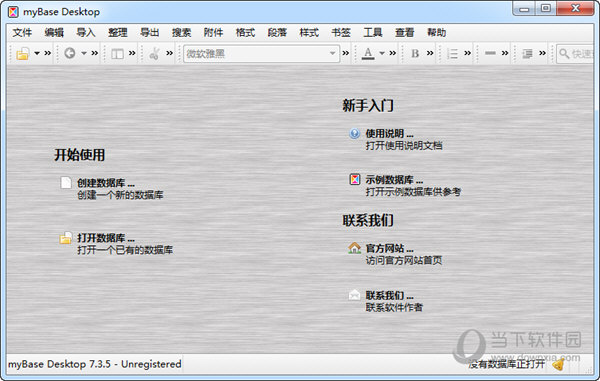Click the blank page icon beside 创建数据库
The height and width of the screenshot is (381, 600).
(66, 182)
